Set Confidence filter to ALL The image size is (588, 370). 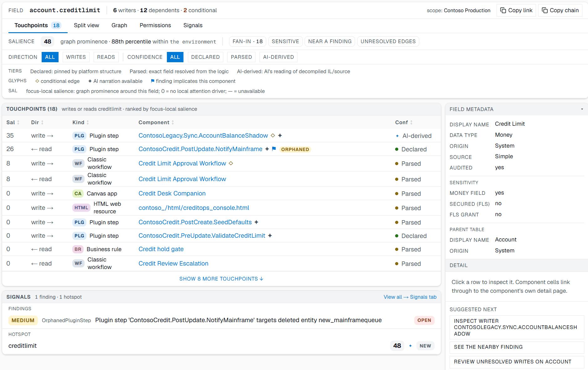[x=175, y=57]
